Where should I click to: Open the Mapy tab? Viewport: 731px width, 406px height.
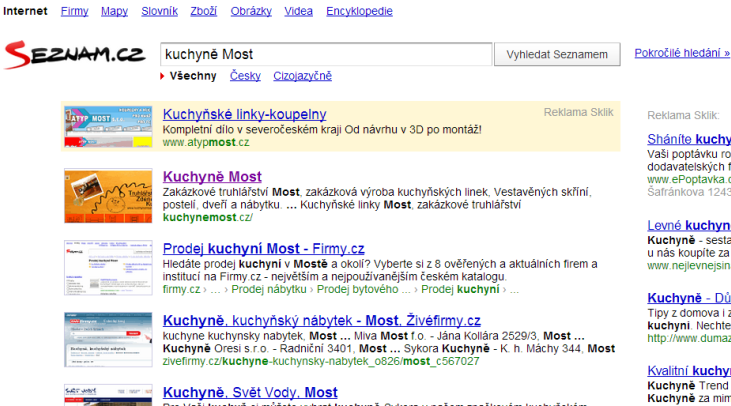tap(114, 11)
